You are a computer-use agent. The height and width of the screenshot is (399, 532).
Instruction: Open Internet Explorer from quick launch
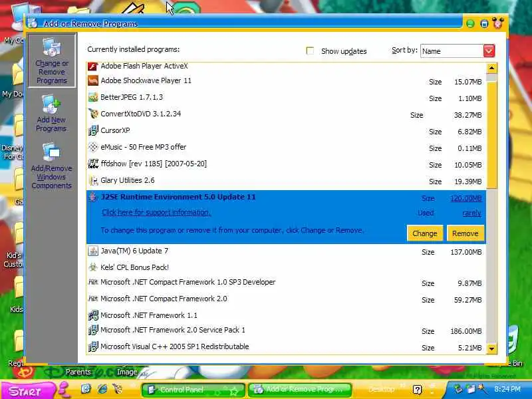pos(102,389)
